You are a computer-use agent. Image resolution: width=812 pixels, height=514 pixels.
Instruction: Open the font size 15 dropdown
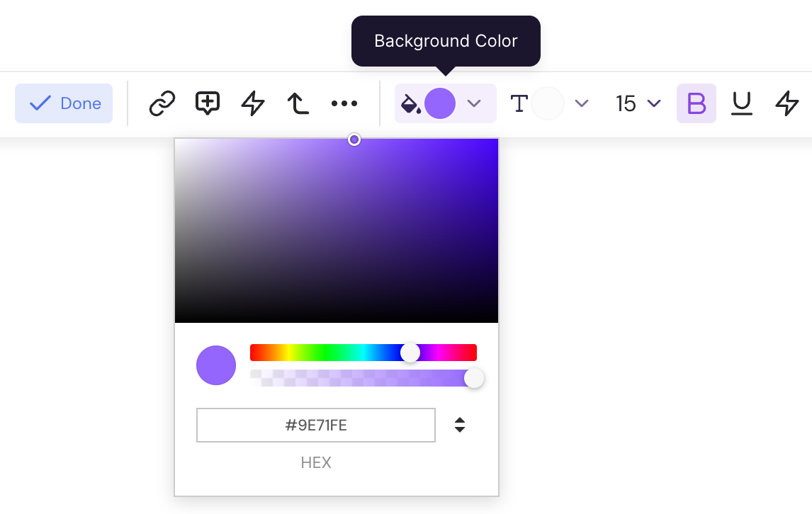[x=636, y=103]
